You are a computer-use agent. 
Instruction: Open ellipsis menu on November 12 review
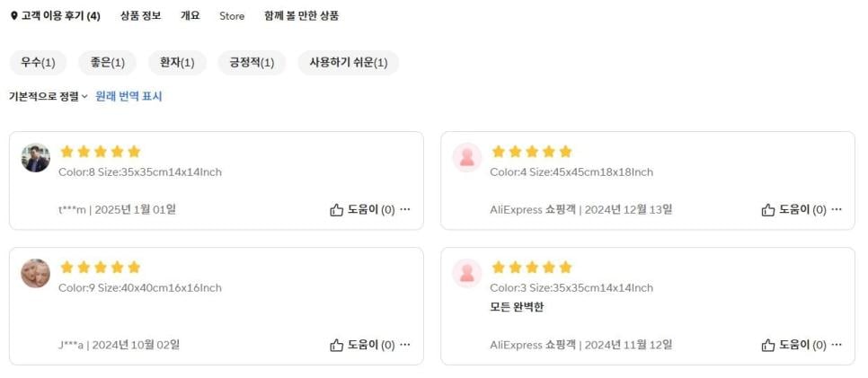point(837,345)
